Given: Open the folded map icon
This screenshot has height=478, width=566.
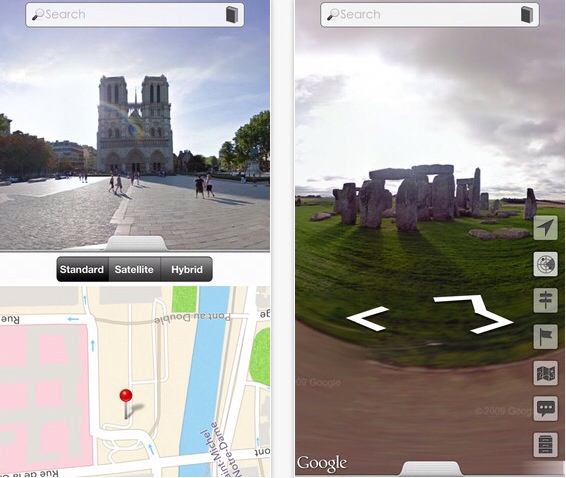Looking at the screenshot, I should coord(545,373).
